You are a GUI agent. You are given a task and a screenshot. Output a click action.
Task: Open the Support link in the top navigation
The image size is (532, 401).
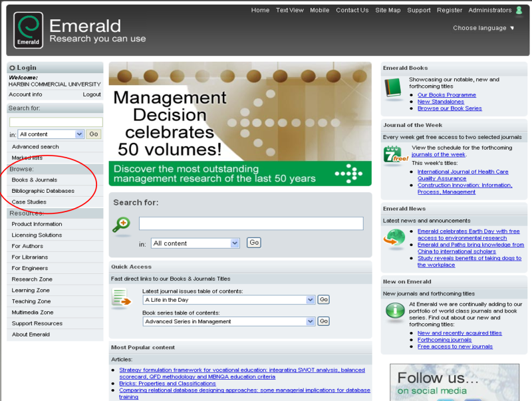click(419, 10)
